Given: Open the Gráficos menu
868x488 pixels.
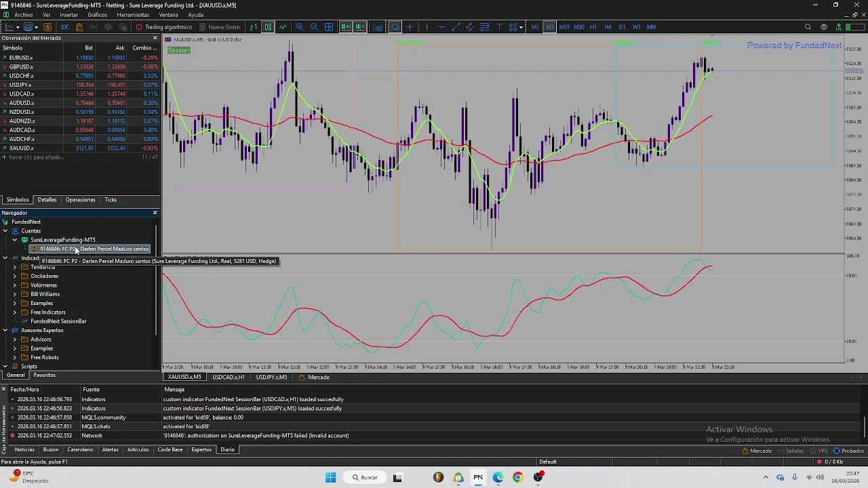Looking at the screenshot, I should pyautogui.click(x=97, y=15).
